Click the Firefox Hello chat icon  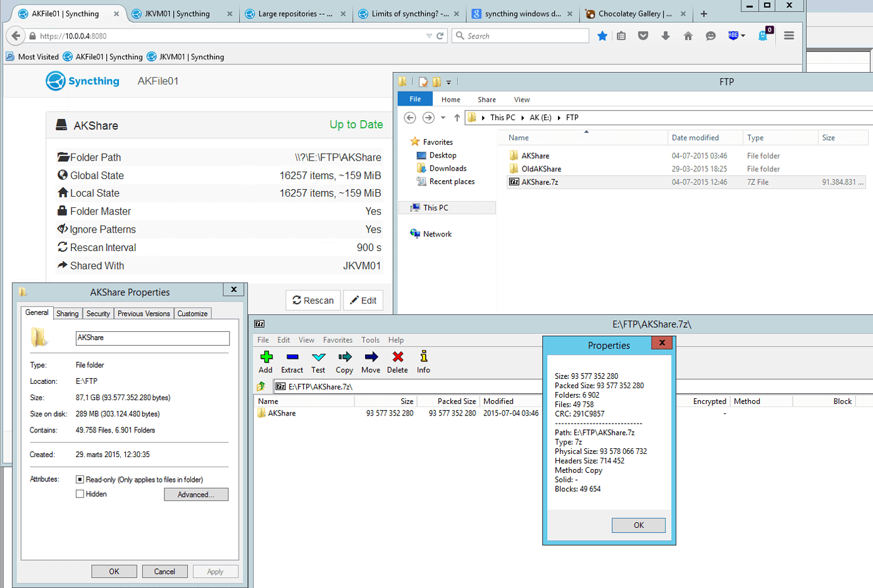click(710, 36)
